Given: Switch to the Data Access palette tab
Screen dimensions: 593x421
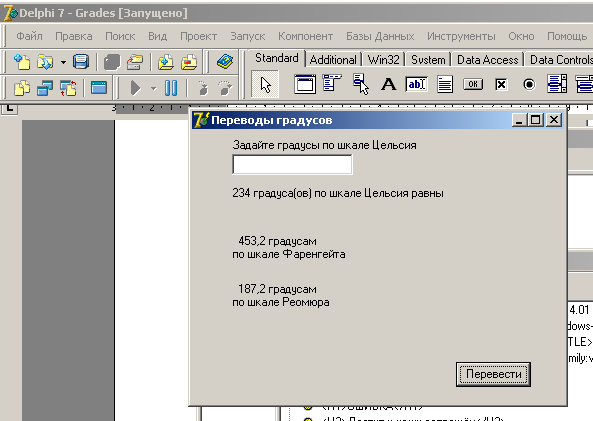Looking at the screenshot, I should tap(487, 60).
